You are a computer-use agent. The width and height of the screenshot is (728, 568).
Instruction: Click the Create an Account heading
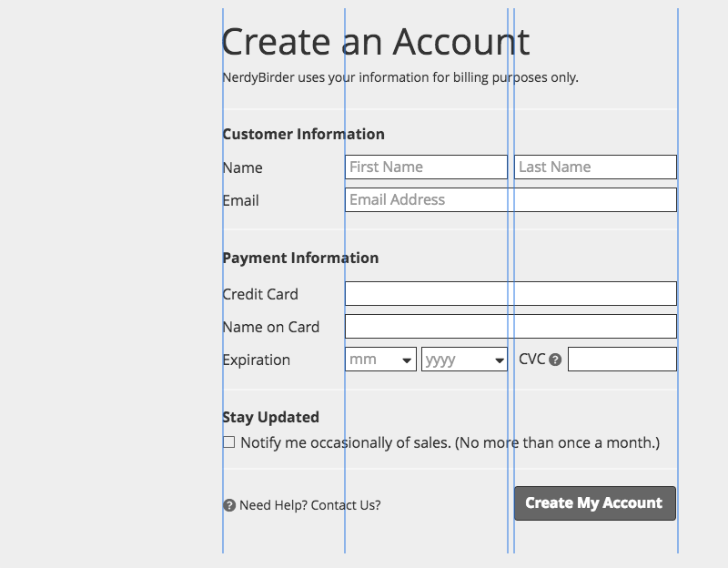(x=375, y=42)
